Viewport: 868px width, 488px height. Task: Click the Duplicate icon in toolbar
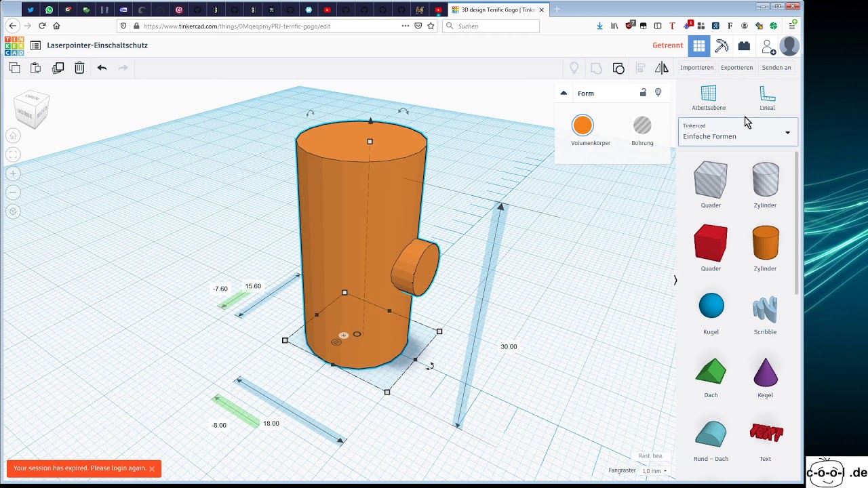(58, 68)
